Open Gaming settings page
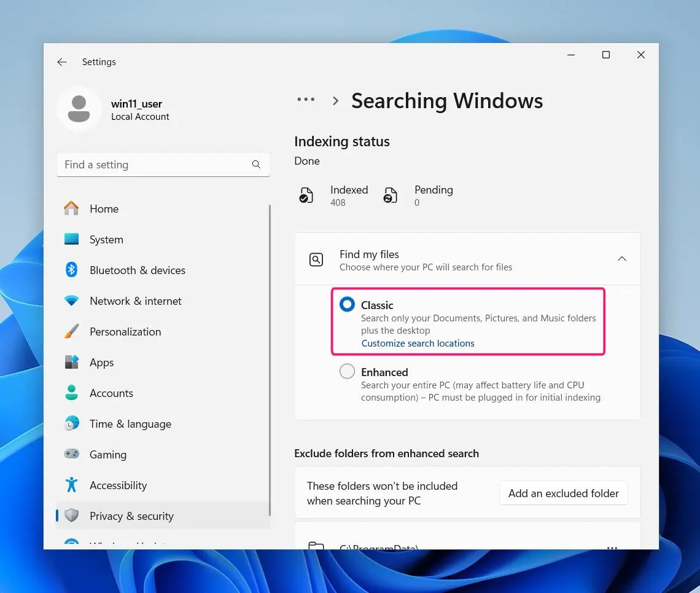This screenshot has width=700, height=593. point(163,454)
